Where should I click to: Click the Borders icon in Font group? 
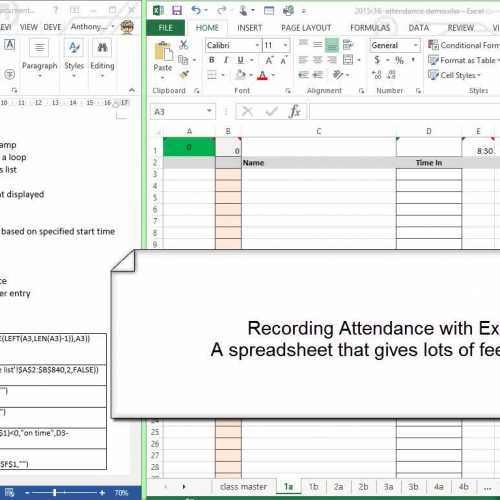pyautogui.click(x=212, y=75)
